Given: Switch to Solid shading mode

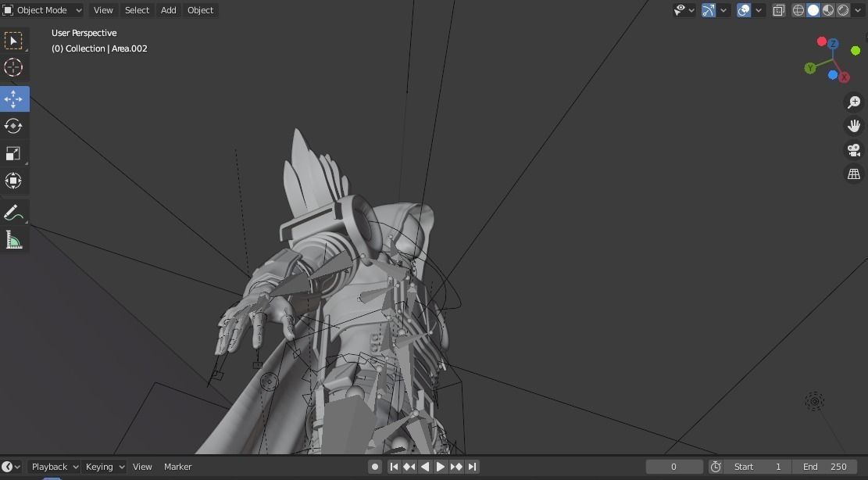Looking at the screenshot, I should coord(813,10).
